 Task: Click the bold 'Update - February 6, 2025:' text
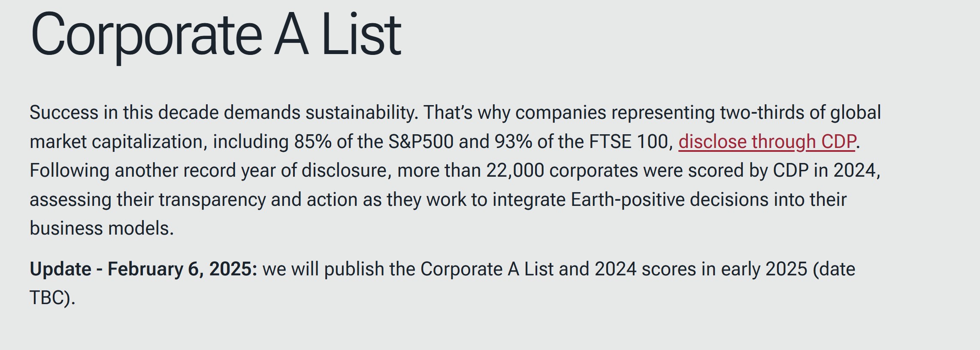[143, 269]
